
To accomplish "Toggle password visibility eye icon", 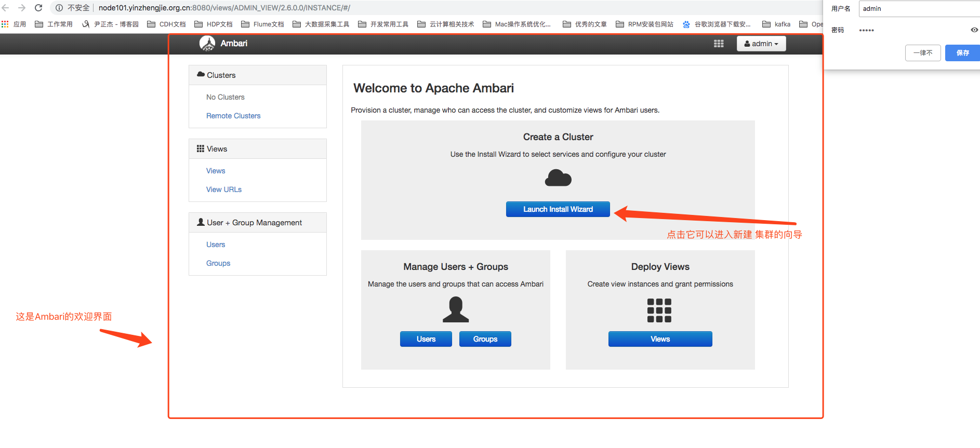I will pyautogui.click(x=974, y=30).
